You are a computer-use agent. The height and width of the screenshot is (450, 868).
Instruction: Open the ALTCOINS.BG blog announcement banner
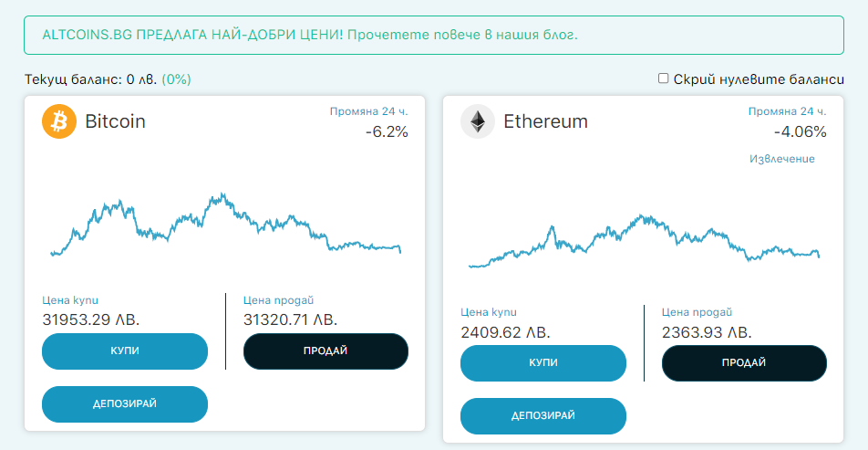click(434, 35)
